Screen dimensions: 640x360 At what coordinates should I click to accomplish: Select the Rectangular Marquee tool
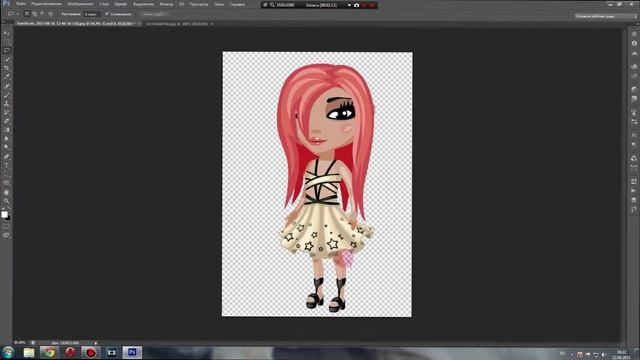(x=7, y=42)
